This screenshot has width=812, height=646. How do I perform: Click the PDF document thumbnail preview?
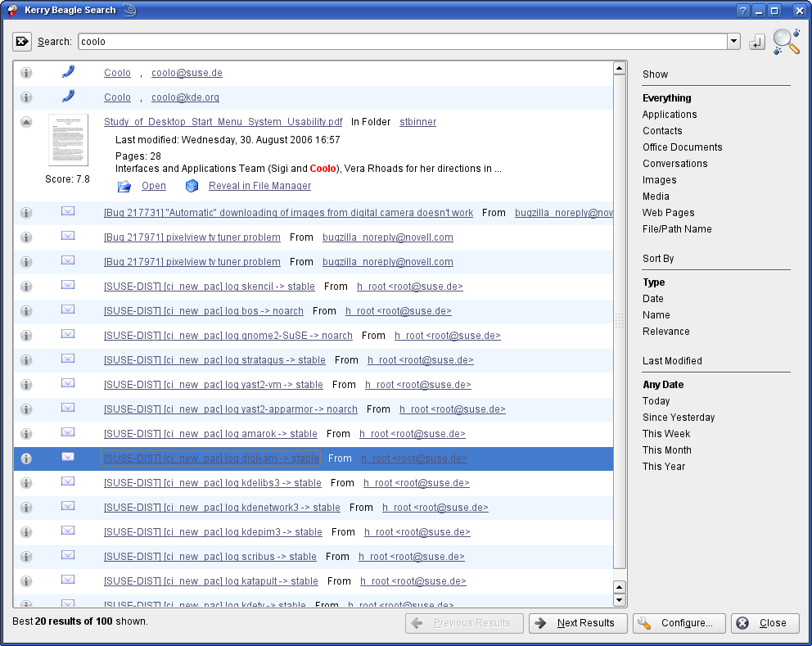click(x=69, y=140)
